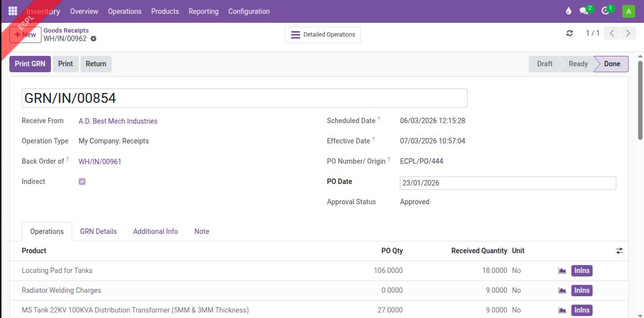Screen dimensions: 644x318
Task: Open the WH/IN/00961 back order link
Action: 100,161
